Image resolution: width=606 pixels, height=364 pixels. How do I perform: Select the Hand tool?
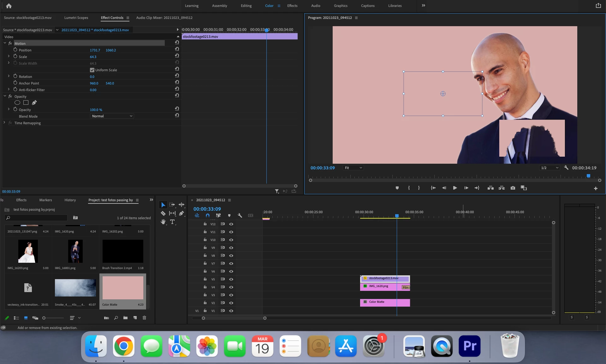pyautogui.click(x=163, y=222)
